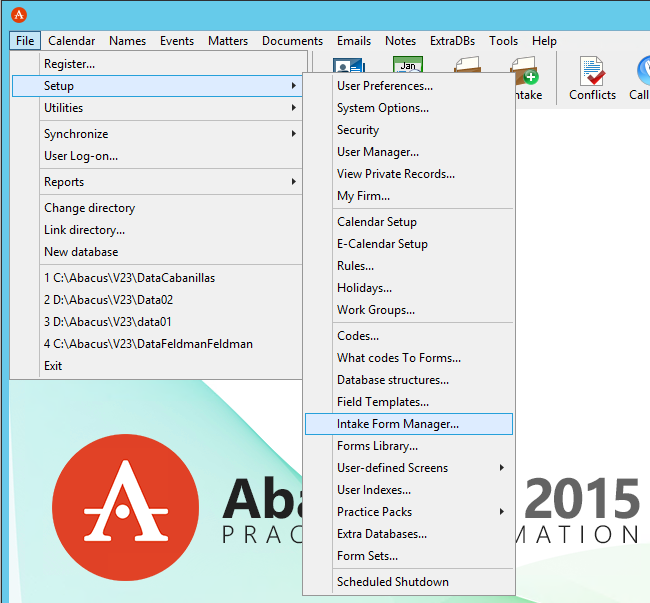Select User Log-on... menu entry

click(158, 156)
